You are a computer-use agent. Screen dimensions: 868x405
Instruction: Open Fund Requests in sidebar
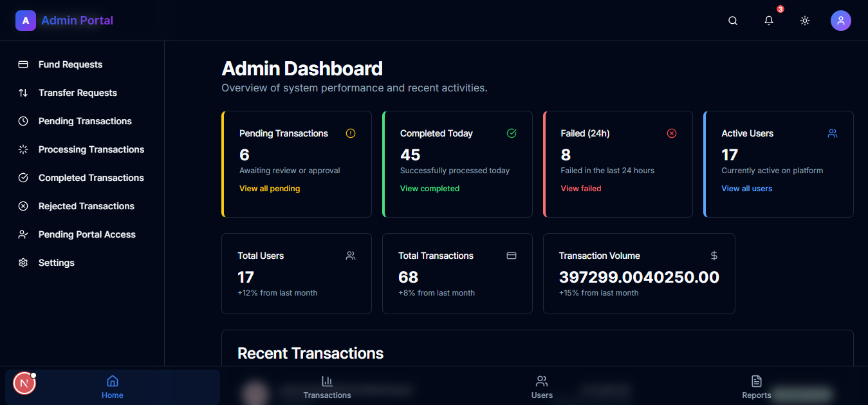coord(82,64)
